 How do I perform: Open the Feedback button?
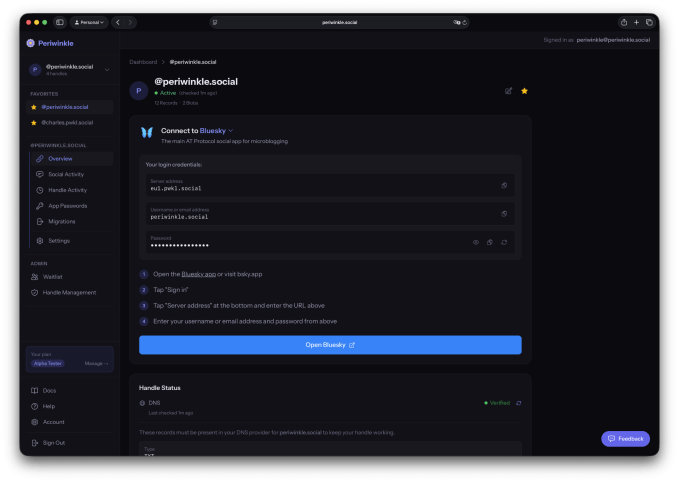point(625,439)
